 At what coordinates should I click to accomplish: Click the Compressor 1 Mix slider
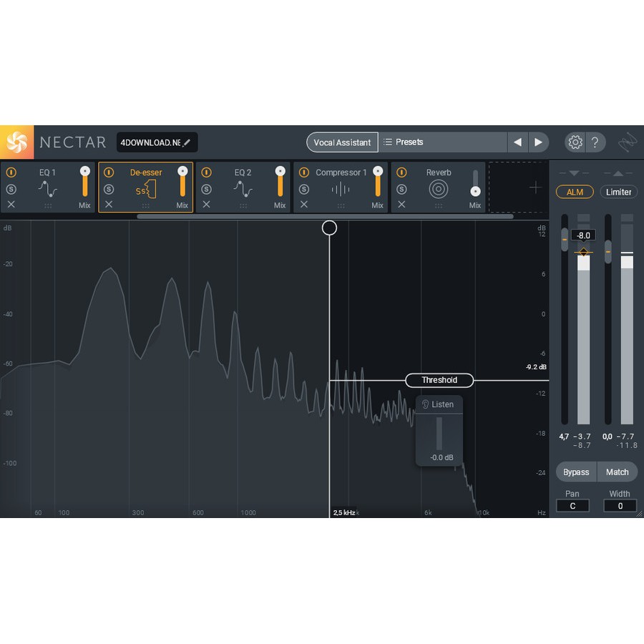[x=377, y=183]
